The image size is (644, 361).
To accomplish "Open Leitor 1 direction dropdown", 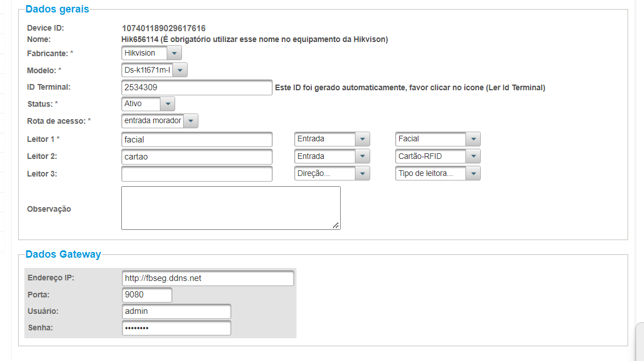I will pyautogui.click(x=332, y=139).
